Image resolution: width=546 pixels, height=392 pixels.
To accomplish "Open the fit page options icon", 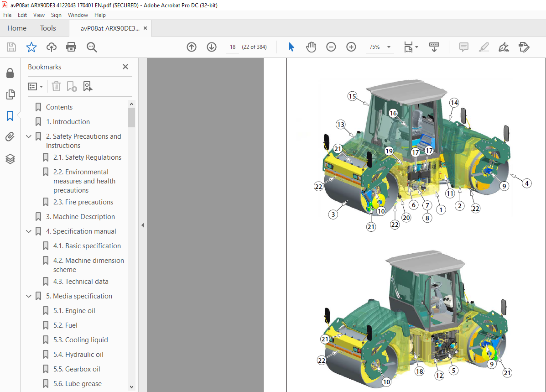I will [411, 47].
